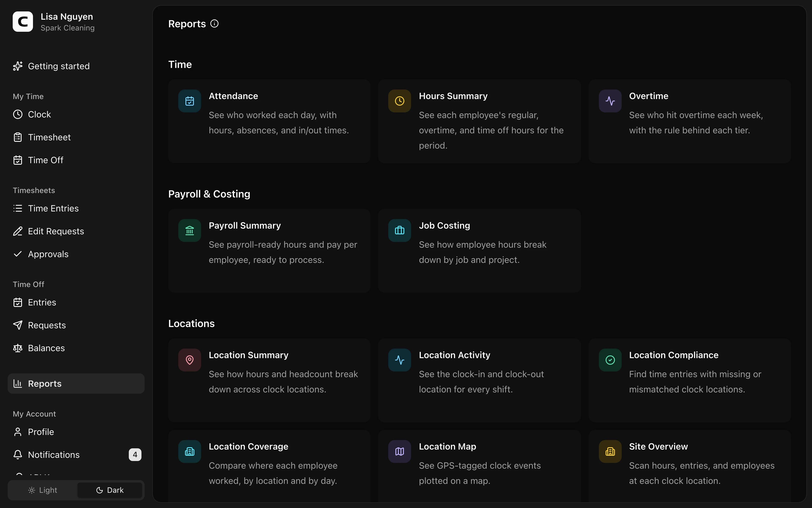
Task: Click the Overtime pulse icon
Action: click(610, 101)
